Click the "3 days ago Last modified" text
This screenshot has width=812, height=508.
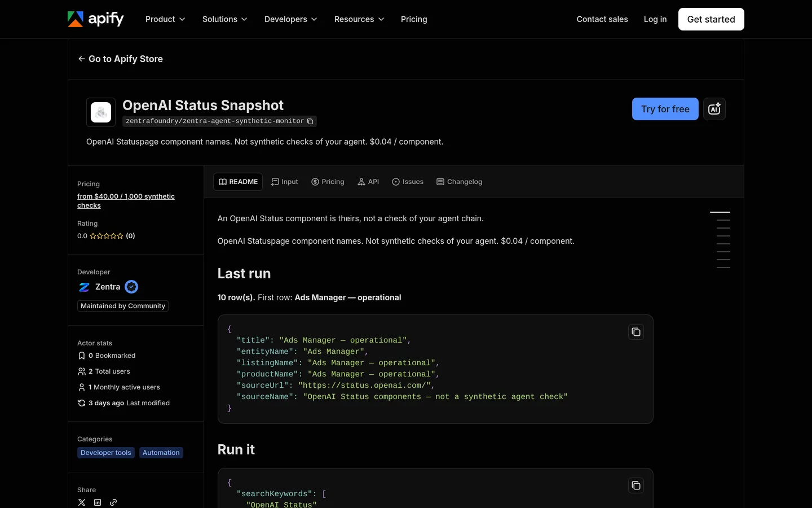tap(129, 403)
